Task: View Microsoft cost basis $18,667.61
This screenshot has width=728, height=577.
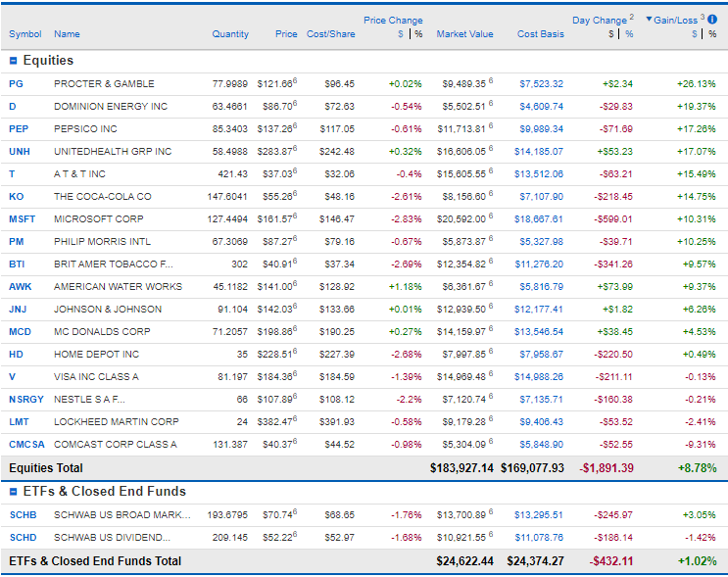Action: 539,219
